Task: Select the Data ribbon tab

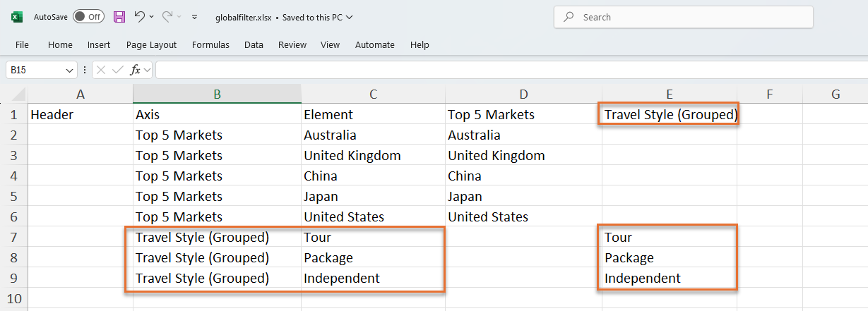Action: click(x=254, y=44)
